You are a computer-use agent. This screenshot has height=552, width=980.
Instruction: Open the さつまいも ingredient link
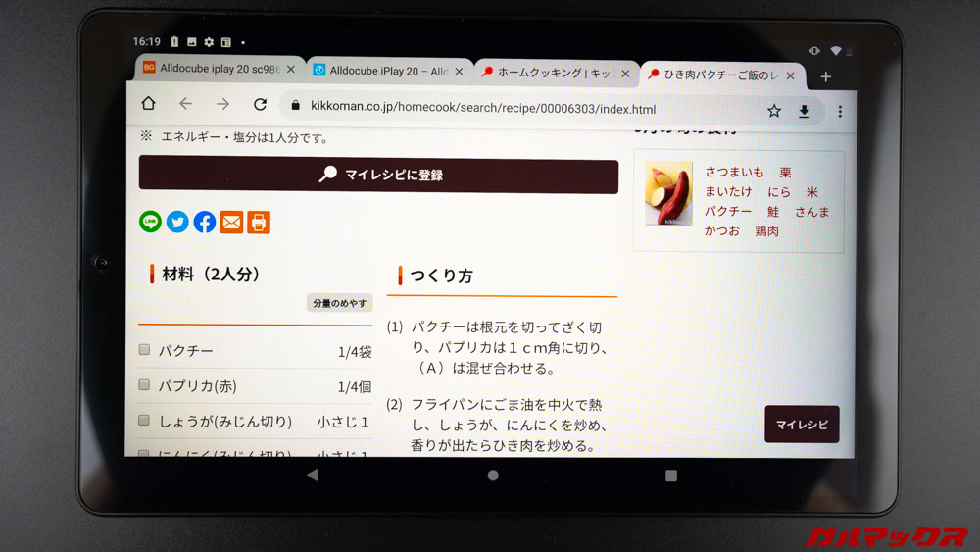click(734, 172)
